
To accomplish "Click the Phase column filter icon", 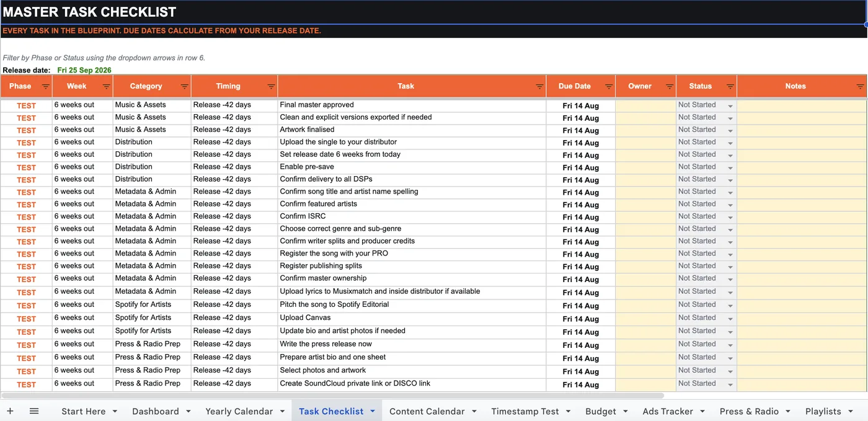I will [x=45, y=87].
